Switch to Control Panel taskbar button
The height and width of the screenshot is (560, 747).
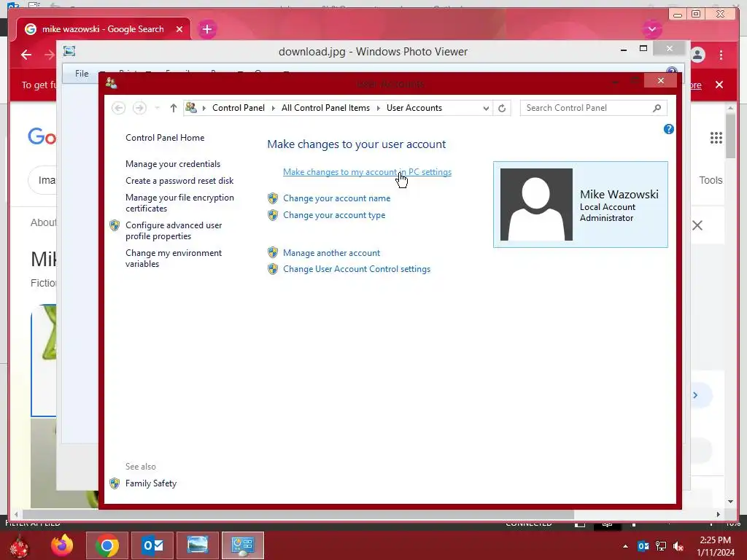pyautogui.click(x=243, y=545)
